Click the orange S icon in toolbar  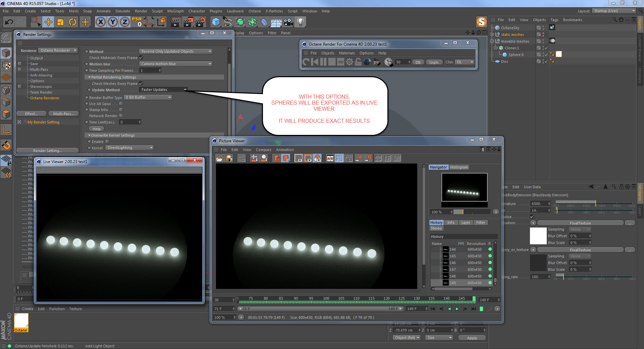(x=482, y=22)
